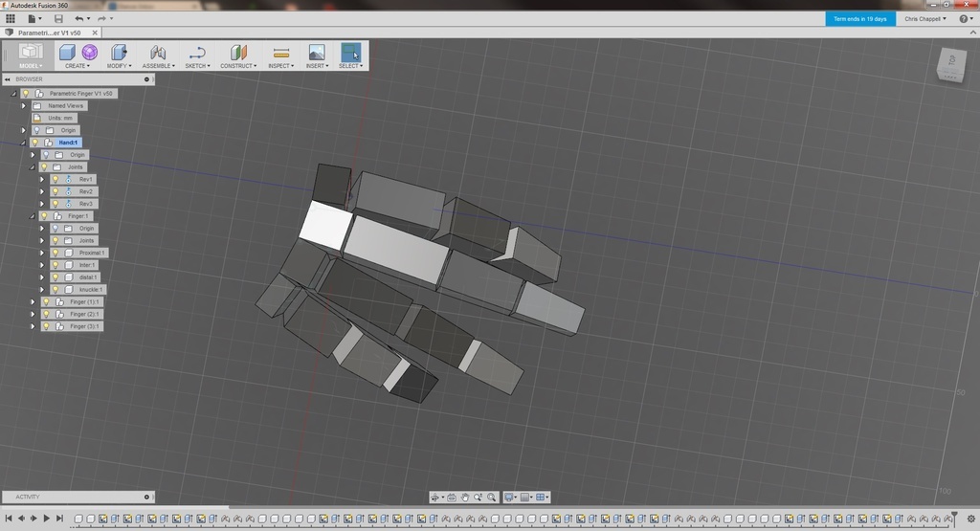Click the ViewCube in the viewport corner
This screenshot has height=531, width=980.
[x=951, y=64]
